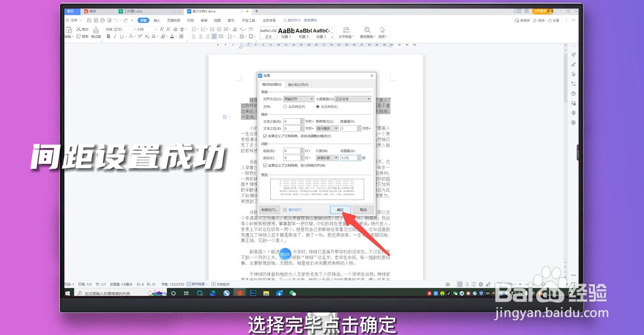Click the 段前(B) spacing input field
The image size is (644, 335).
(291, 151)
